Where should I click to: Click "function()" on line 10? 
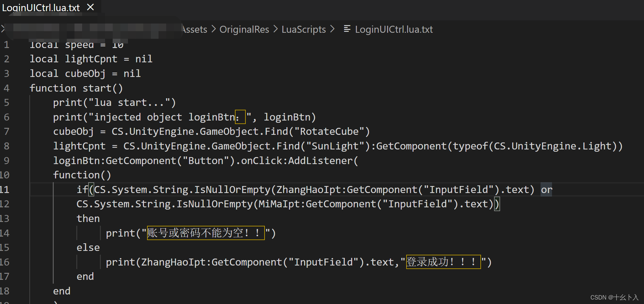(x=82, y=175)
